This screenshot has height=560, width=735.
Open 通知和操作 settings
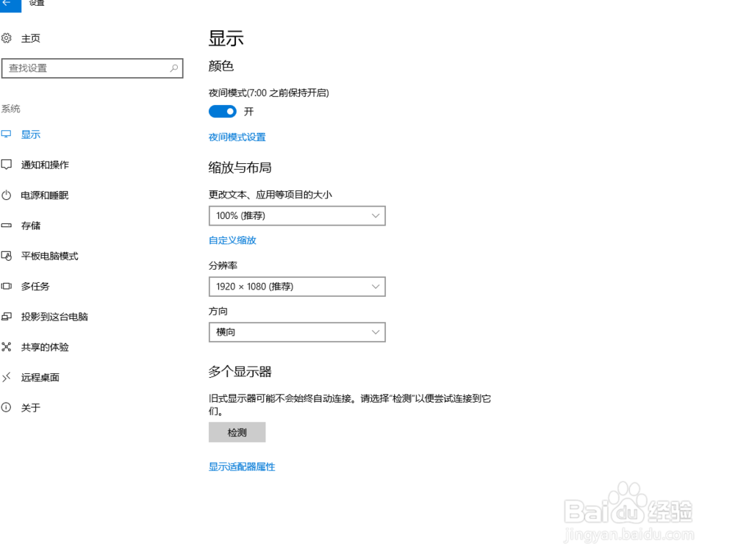pyautogui.click(x=44, y=165)
